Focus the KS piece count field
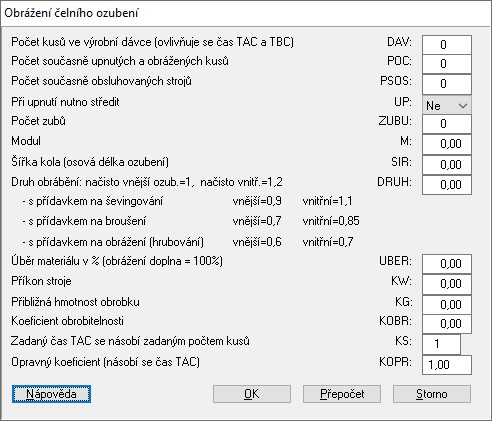The width and height of the screenshot is (492, 421). [x=441, y=344]
